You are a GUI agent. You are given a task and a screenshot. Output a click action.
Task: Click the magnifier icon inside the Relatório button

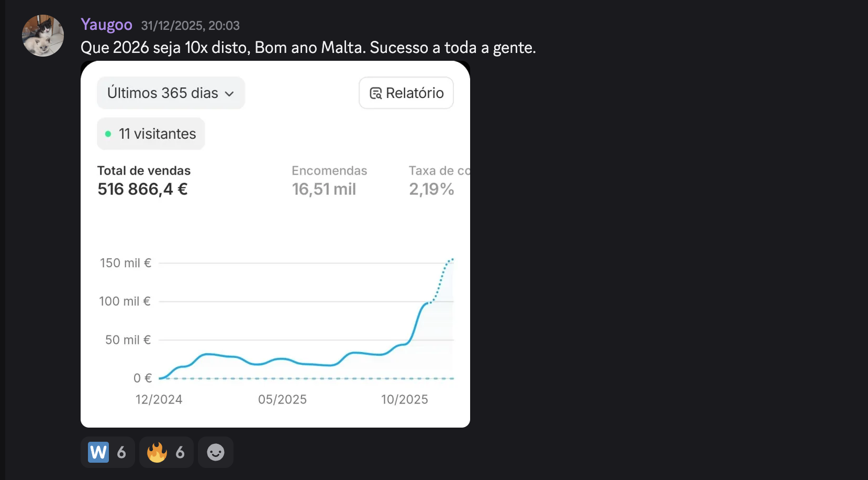click(375, 93)
